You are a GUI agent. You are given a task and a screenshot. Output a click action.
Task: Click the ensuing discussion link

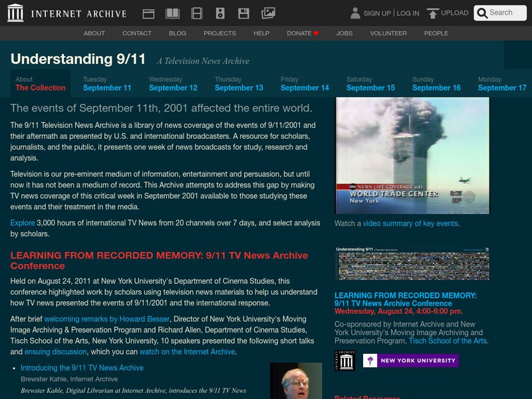click(56, 352)
